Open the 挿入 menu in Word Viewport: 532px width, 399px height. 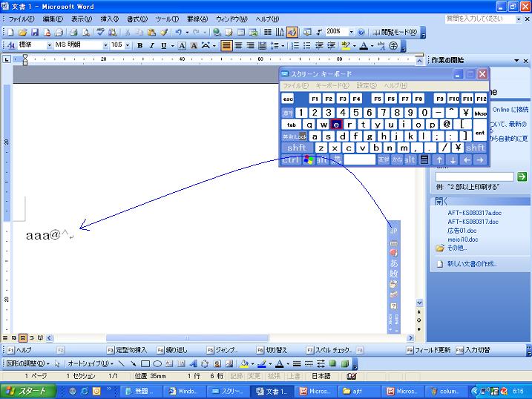[x=109, y=19]
